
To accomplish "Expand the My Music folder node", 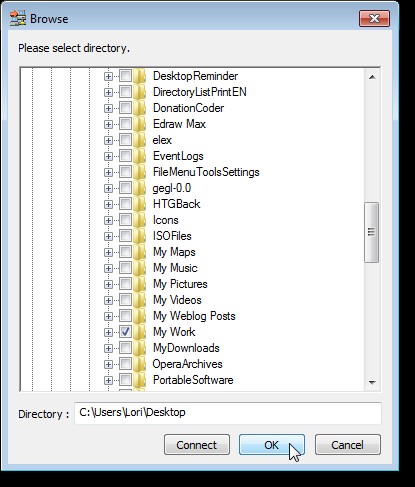I will [108, 268].
